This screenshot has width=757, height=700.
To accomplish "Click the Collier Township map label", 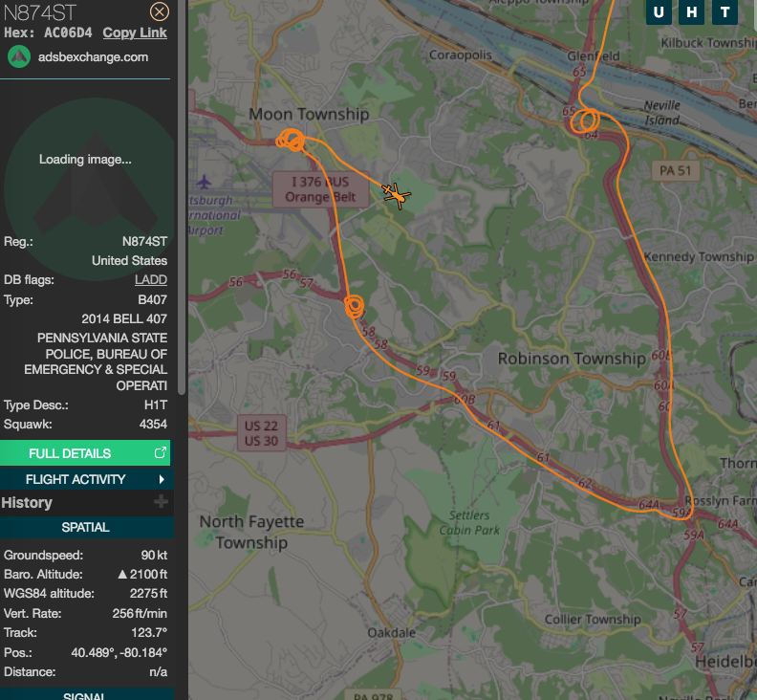I will 593,619.
